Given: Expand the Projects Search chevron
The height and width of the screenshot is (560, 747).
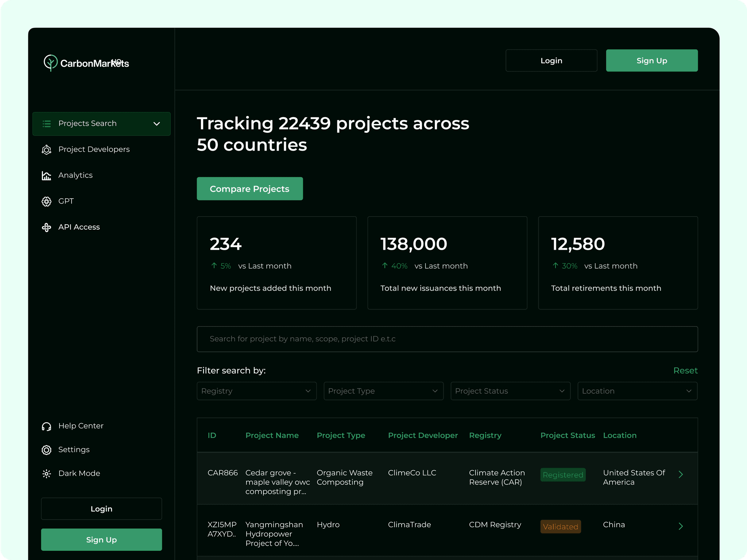Looking at the screenshot, I should coord(157,124).
